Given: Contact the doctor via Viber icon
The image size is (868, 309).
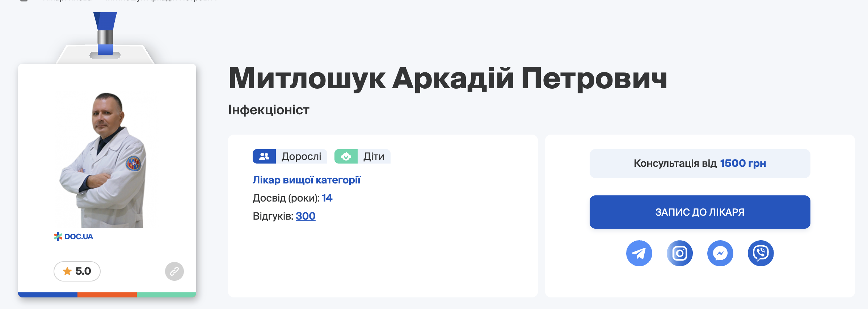Looking at the screenshot, I should (760, 253).
